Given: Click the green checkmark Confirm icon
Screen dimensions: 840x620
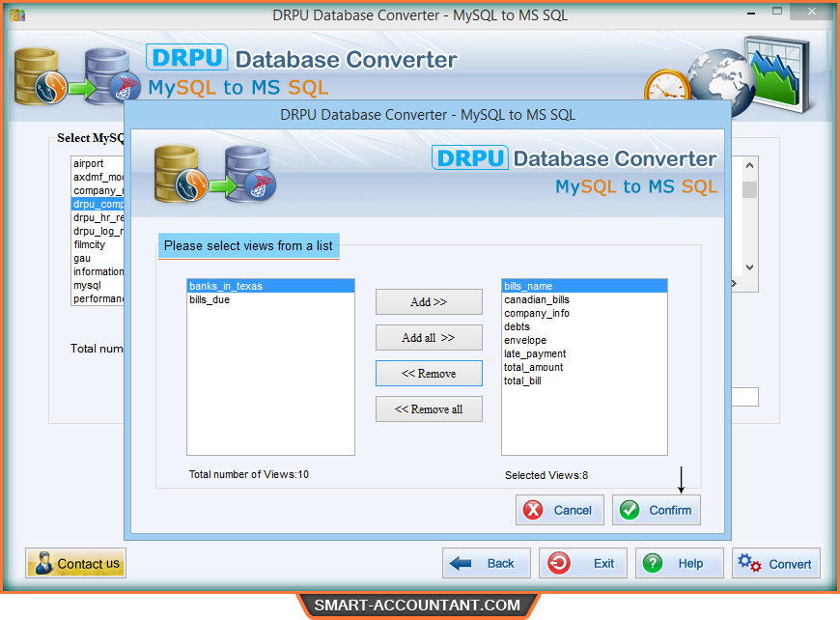Looking at the screenshot, I should [630, 510].
